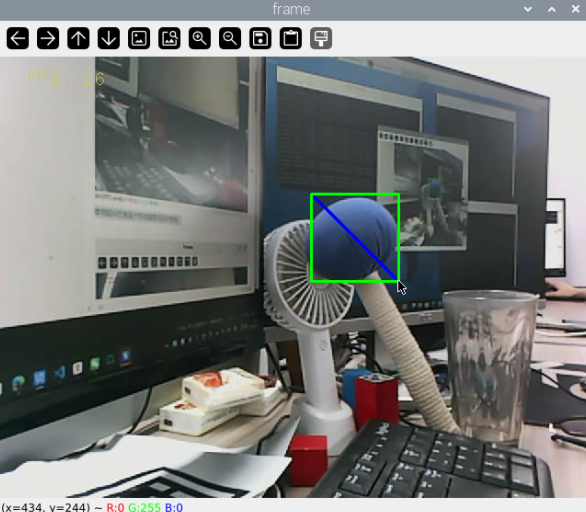Click inside the green tracking box
The width and height of the screenshot is (586, 512).
355,238
